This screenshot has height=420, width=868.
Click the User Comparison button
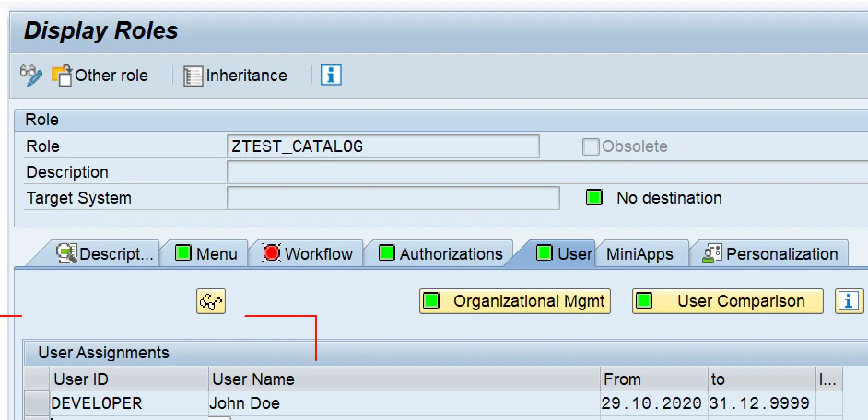pos(727,301)
